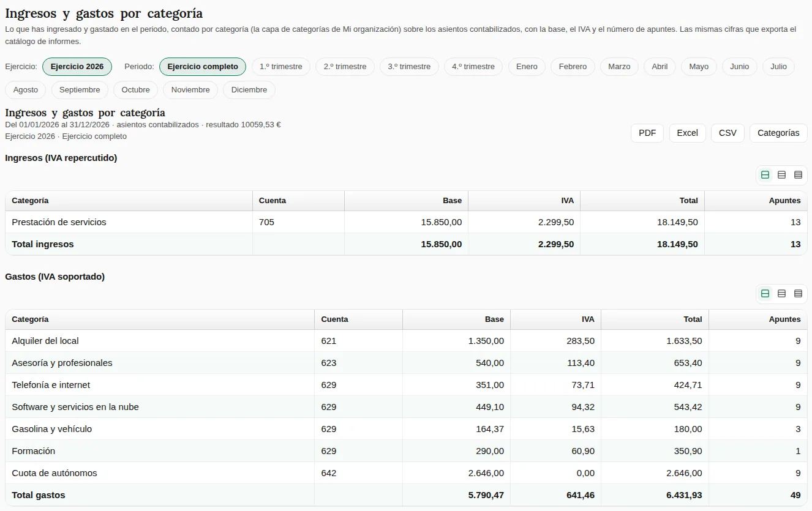Select the Ejercicio 2026 chip
The height and width of the screenshot is (511, 812).
[77, 67]
